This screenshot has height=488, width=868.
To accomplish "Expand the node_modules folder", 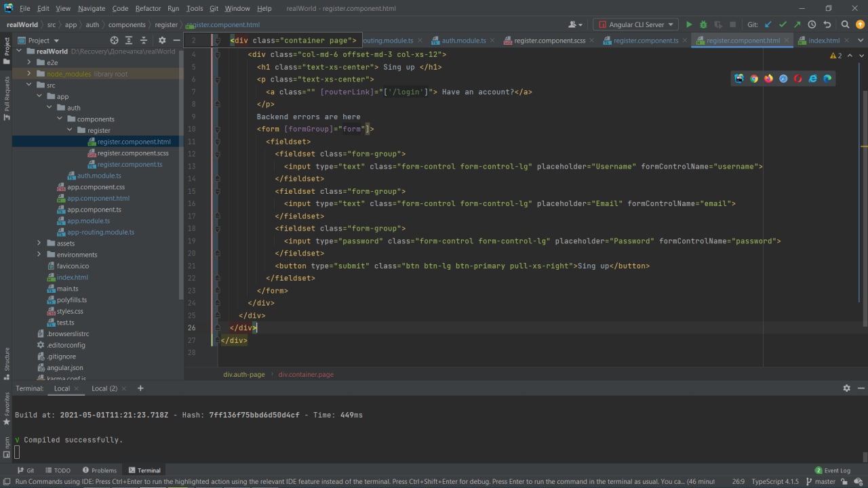I will coord(29,74).
